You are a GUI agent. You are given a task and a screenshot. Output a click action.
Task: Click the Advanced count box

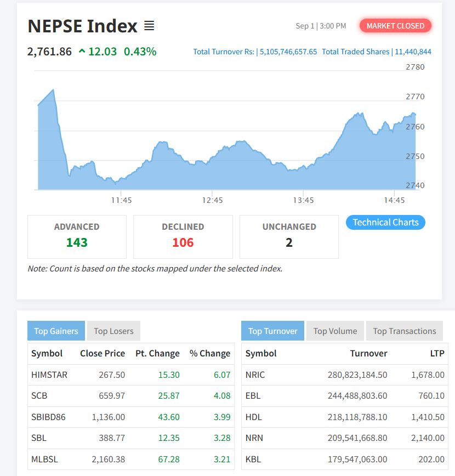coord(77,236)
